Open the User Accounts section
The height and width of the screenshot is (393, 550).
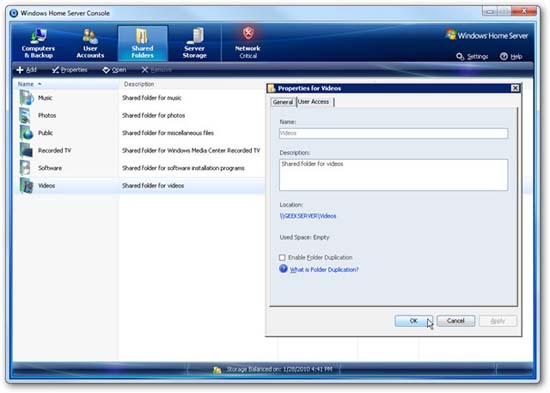(90, 43)
